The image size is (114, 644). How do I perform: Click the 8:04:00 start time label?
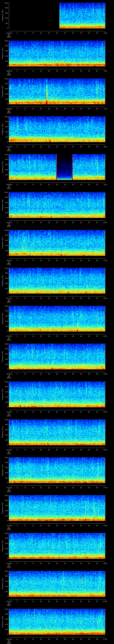click(9, 33)
